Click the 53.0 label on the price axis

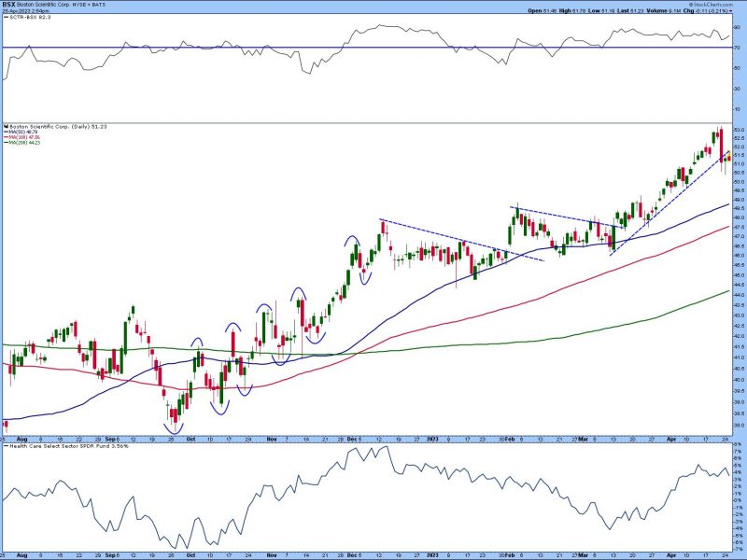coord(739,130)
